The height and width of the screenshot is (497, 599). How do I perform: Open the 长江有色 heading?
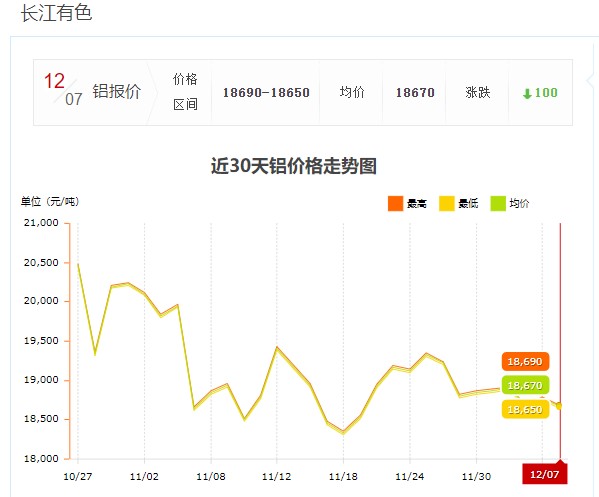56,13
